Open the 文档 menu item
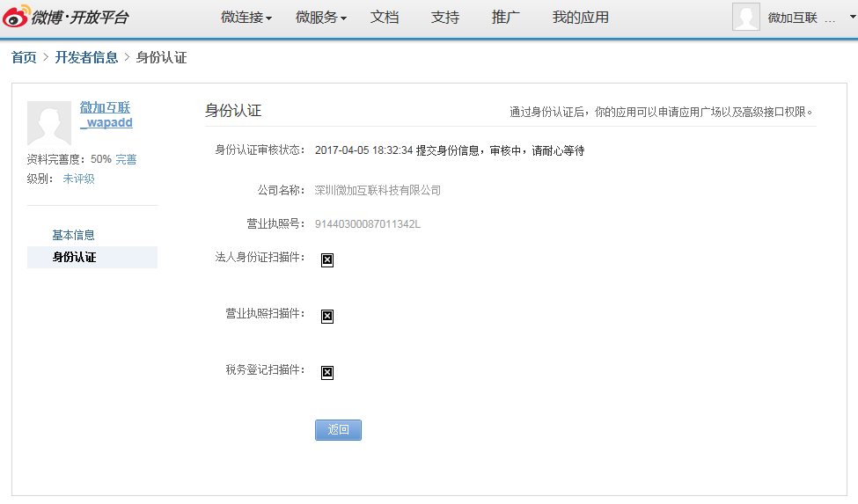 385,18
